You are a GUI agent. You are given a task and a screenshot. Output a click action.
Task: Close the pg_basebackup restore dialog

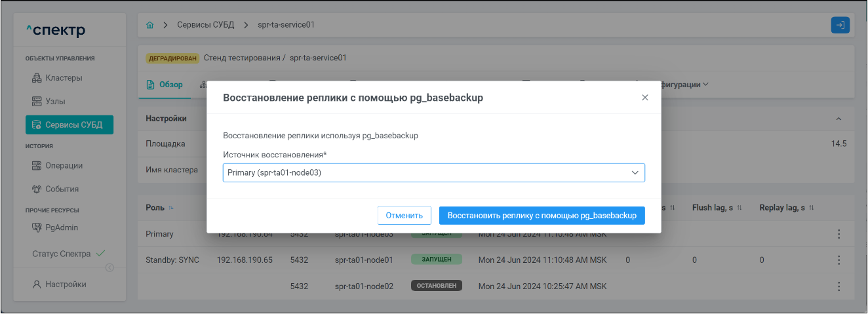644,98
